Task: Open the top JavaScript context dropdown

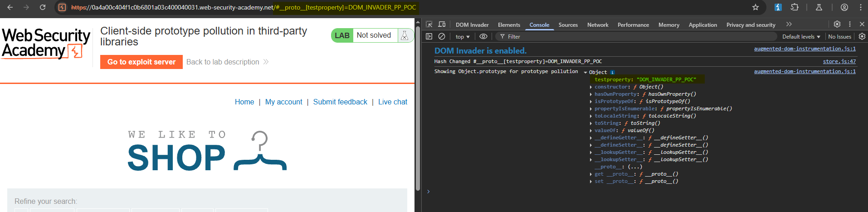Action: (x=463, y=37)
